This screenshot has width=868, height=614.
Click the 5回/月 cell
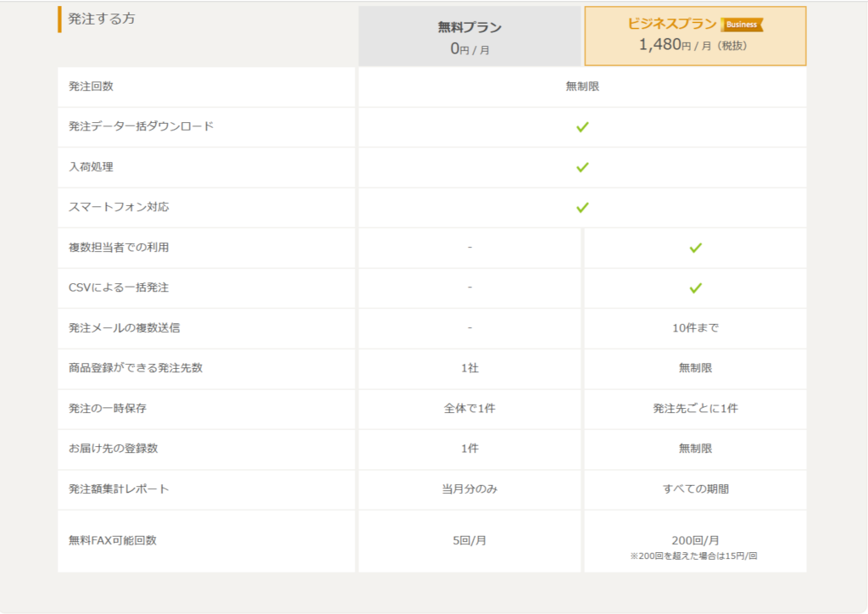coord(470,540)
